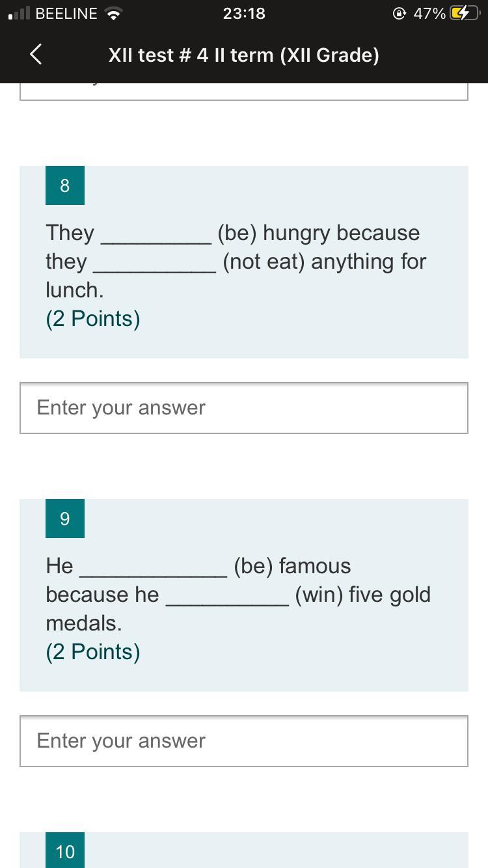Tap the 47% battery percentage
Viewport: 488px width, 868px height.
(429, 14)
